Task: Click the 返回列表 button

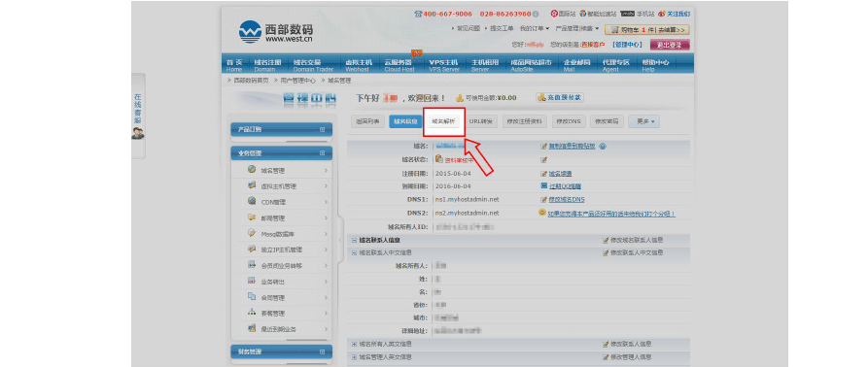Action: pyautogui.click(x=367, y=121)
